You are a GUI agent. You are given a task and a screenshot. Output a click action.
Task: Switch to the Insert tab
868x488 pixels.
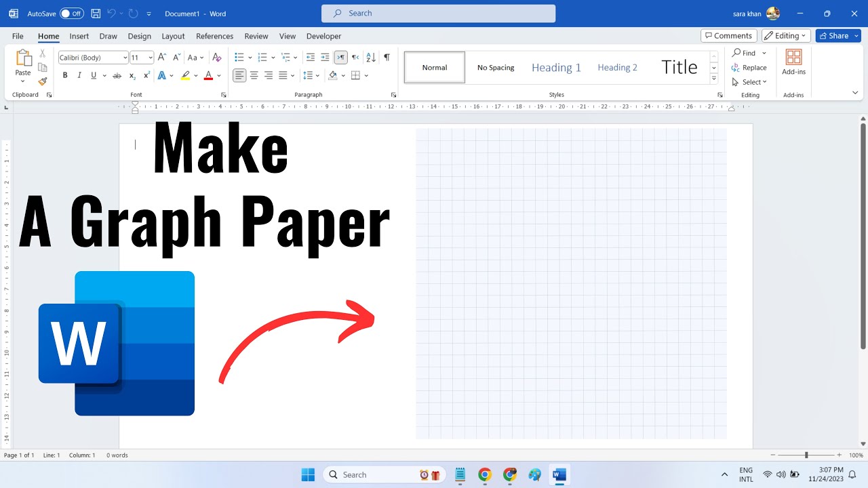tap(79, 36)
